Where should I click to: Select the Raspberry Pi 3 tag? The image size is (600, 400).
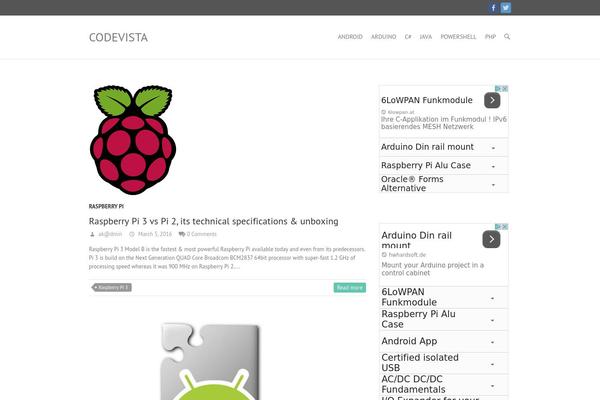tap(112, 287)
